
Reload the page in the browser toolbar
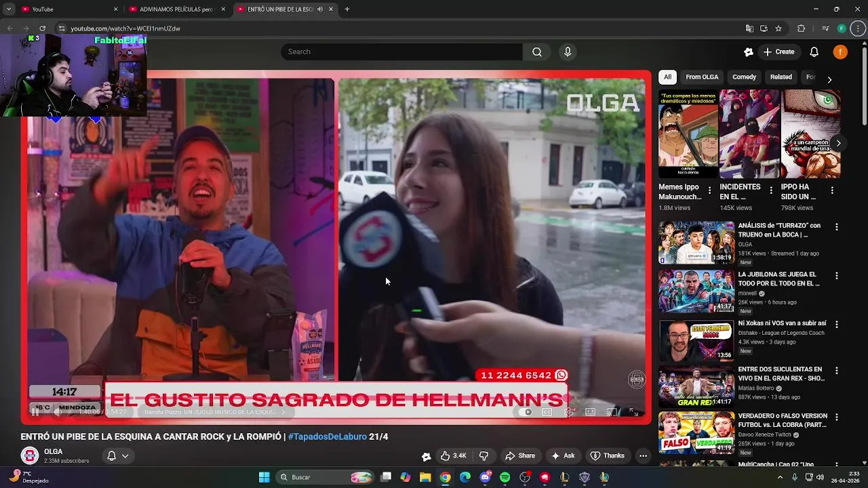pyautogui.click(x=42, y=28)
